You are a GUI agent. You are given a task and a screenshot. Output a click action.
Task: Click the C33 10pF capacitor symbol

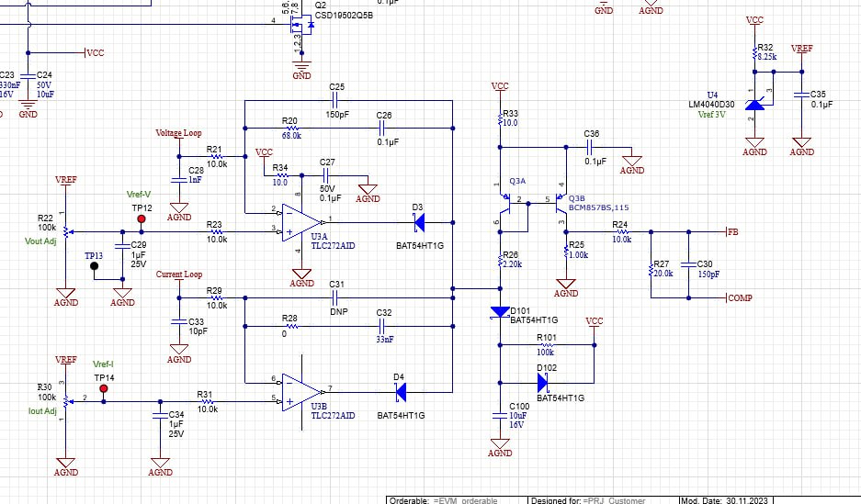[x=179, y=321]
